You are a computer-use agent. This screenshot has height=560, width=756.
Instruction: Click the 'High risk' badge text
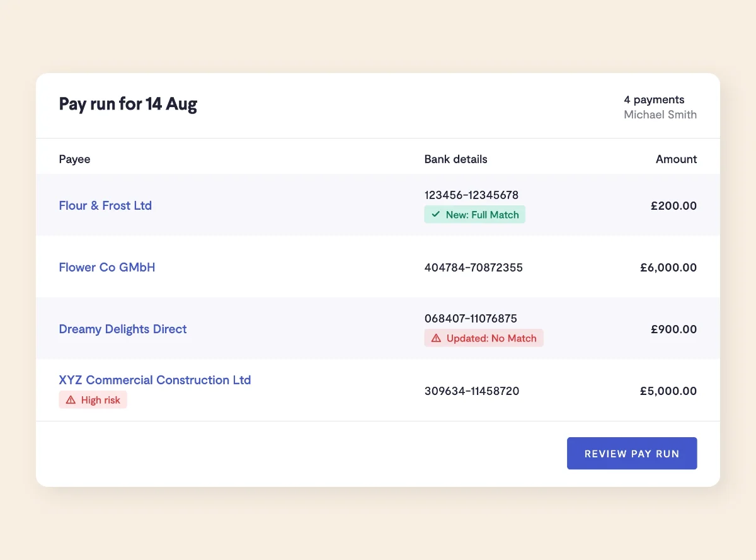point(101,400)
